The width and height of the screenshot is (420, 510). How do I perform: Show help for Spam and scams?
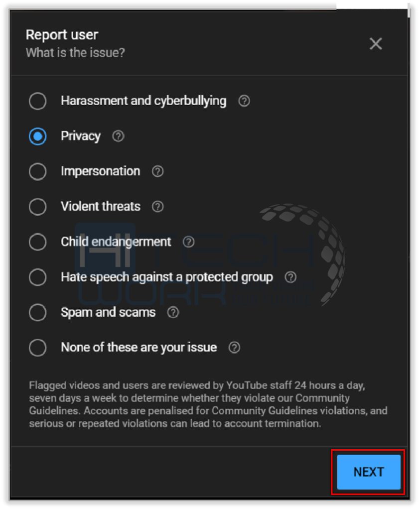tap(173, 312)
